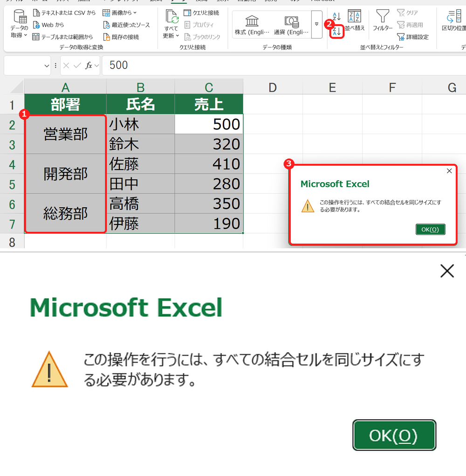The image size is (466, 476).
Task: Expand the data types gallery arrow
Action: (316, 24)
